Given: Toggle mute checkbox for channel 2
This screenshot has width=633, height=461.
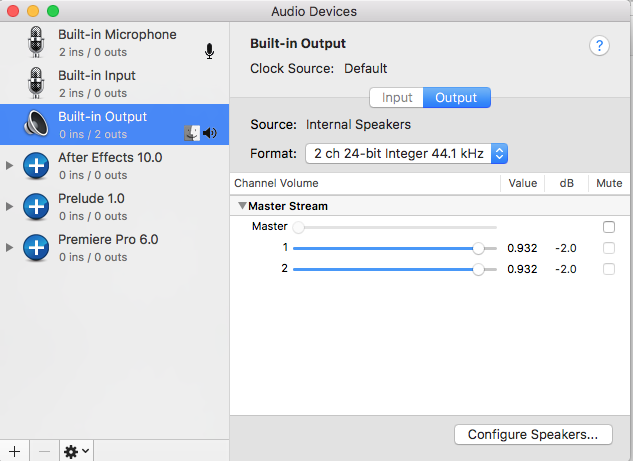Looking at the screenshot, I should click(x=609, y=269).
